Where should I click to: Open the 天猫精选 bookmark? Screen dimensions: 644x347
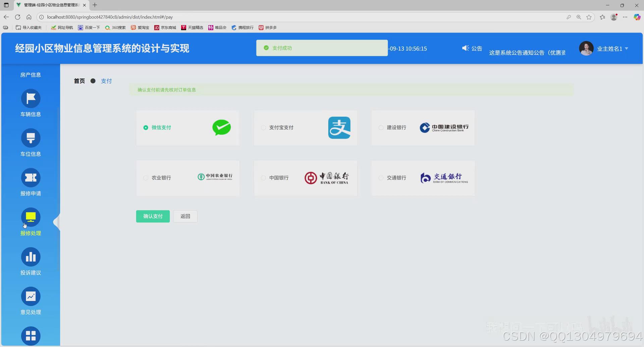(x=192, y=27)
